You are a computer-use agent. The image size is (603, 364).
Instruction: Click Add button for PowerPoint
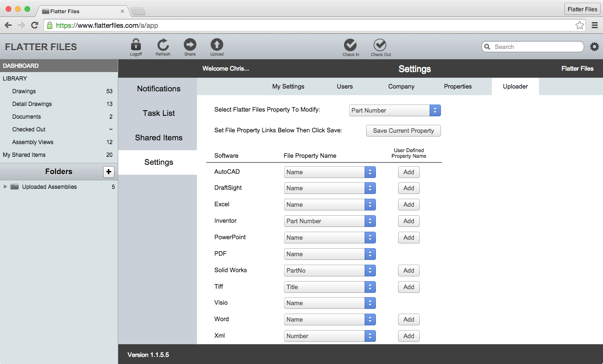pyautogui.click(x=409, y=238)
